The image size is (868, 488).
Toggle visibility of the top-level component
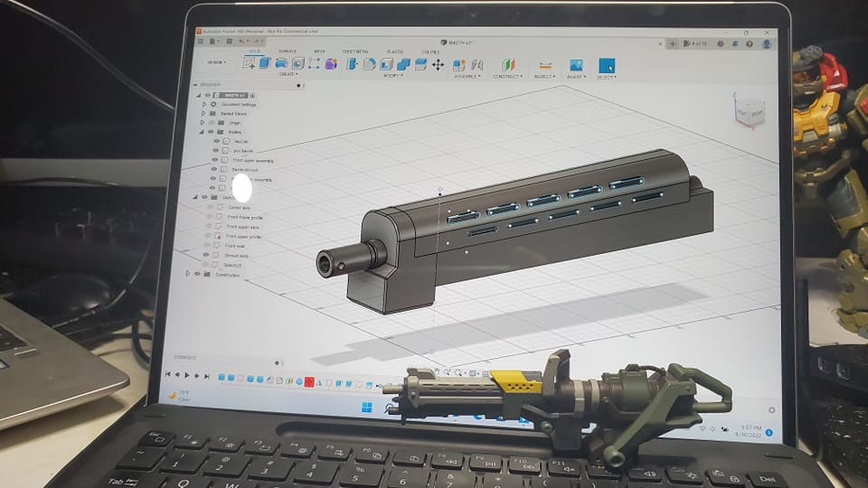pyautogui.click(x=208, y=95)
